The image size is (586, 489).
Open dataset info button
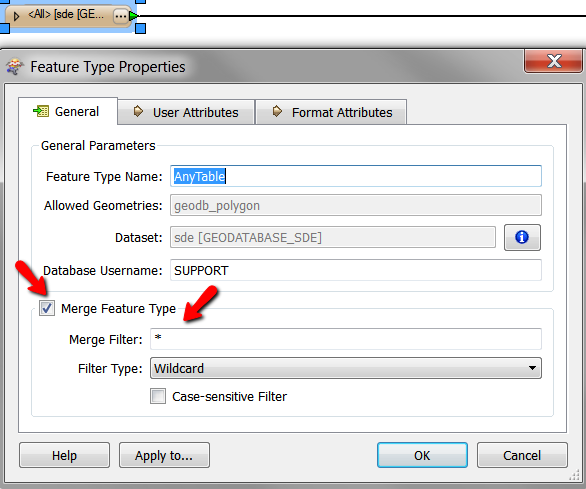tap(522, 237)
